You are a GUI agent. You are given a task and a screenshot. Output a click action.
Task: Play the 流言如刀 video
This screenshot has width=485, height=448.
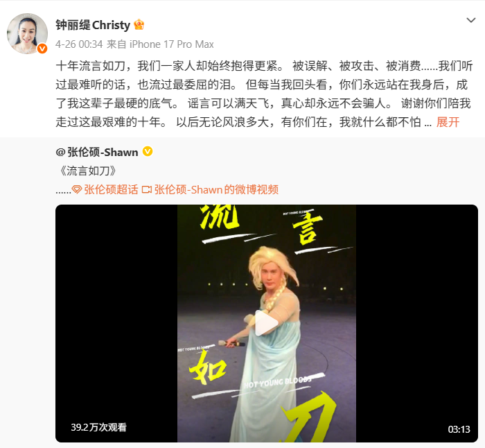pyautogui.click(x=266, y=323)
